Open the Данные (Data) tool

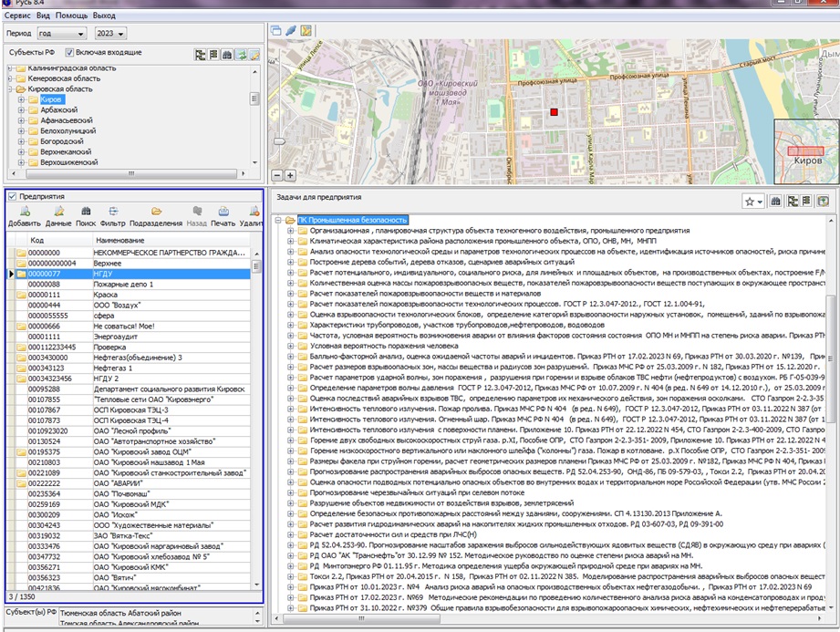coord(58,212)
